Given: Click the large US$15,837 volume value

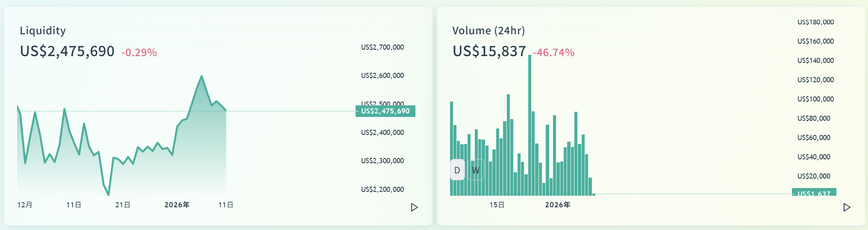Looking at the screenshot, I should (489, 51).
